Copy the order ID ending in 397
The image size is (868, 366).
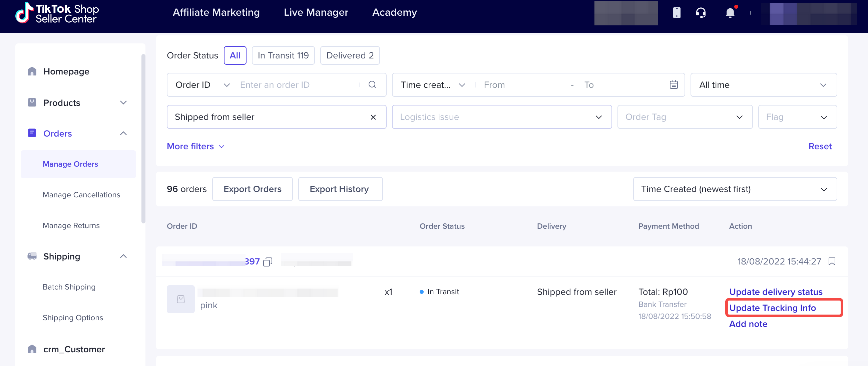tap(267, 261)
